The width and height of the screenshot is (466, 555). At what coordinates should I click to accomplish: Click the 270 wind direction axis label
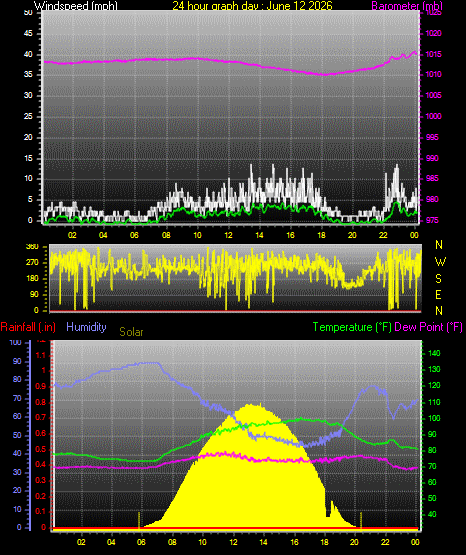point(32,263)
